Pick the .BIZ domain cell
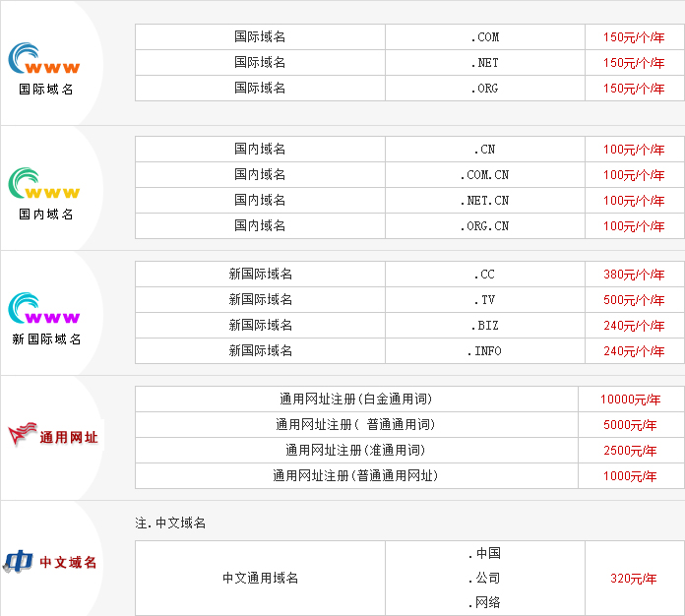The width and height of the screenshot is (685, 616). click(484, 326)
